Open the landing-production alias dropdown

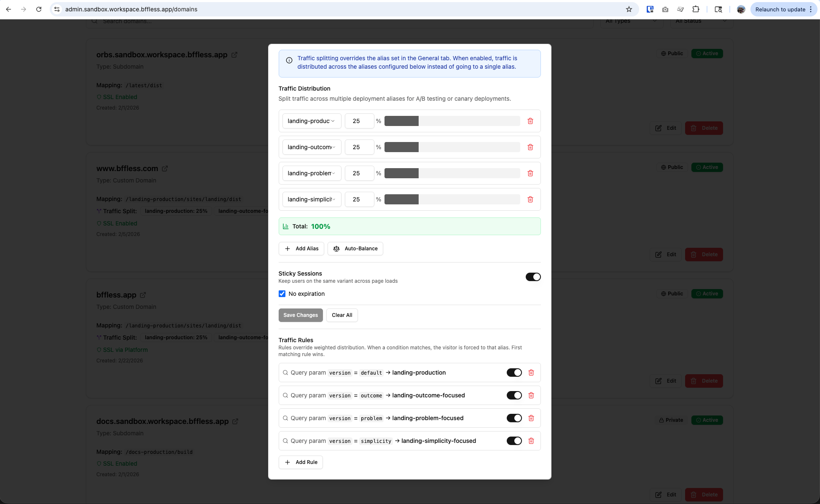pos(312,121)
